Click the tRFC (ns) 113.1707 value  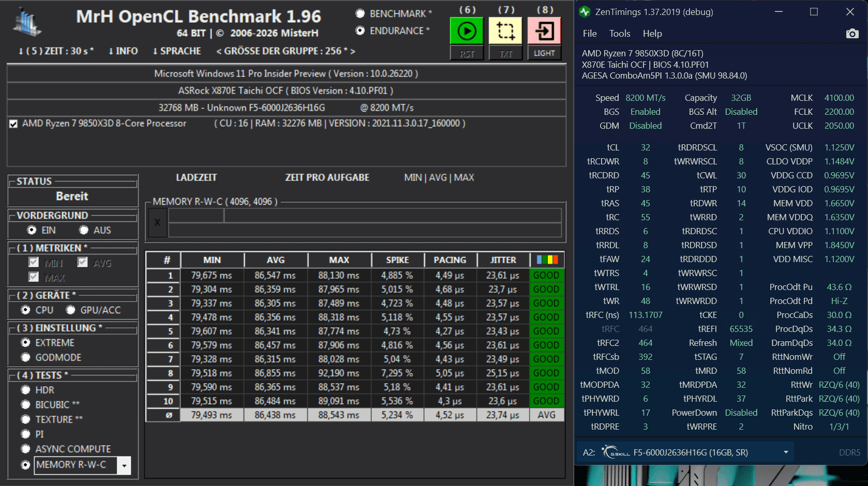click(646, 315)
